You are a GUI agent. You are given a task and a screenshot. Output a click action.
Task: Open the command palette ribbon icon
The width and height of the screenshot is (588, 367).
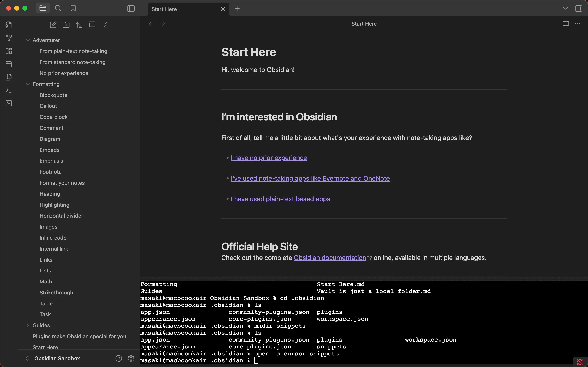(9, 90)
